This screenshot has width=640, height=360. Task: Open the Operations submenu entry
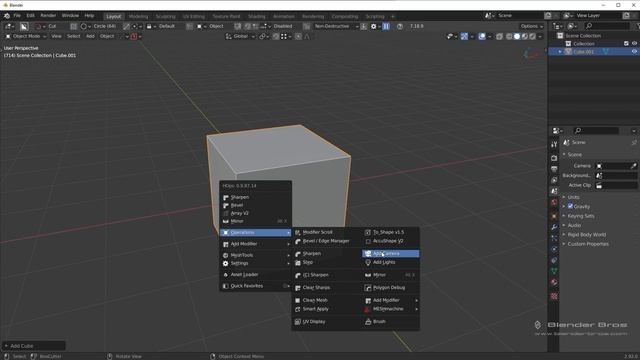point(256,233)
